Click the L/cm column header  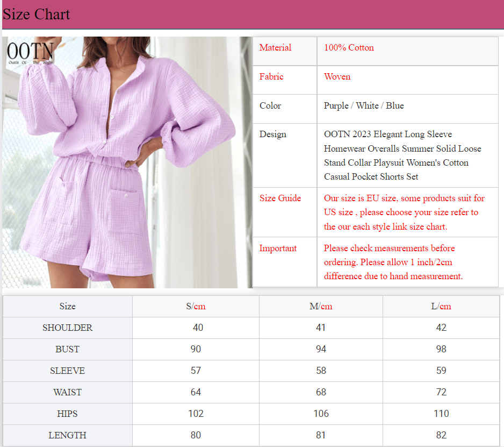tap(441, 306)
